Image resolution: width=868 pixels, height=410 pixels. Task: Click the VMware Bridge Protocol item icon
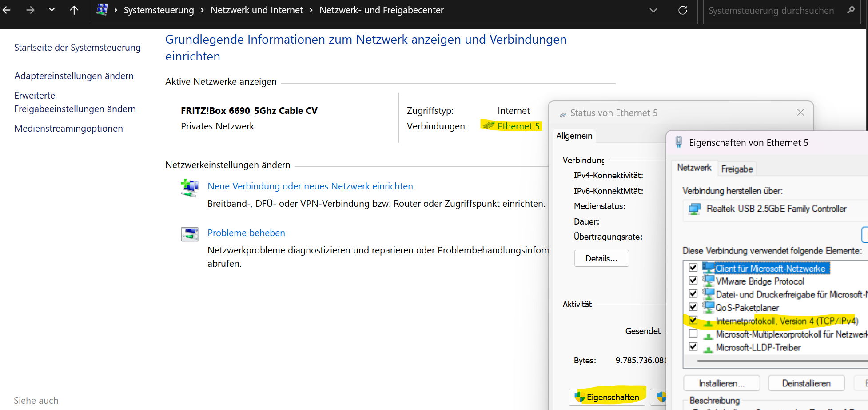click(708, 281)
